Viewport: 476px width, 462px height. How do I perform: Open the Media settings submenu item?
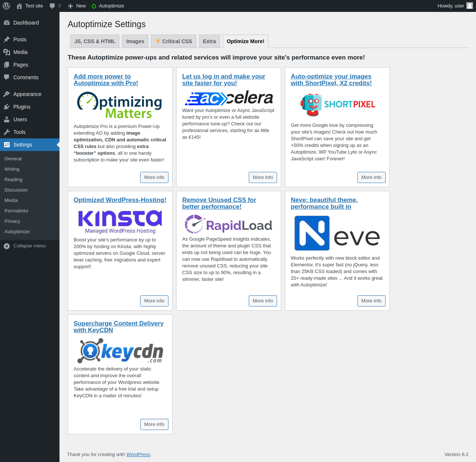(11, 200)
